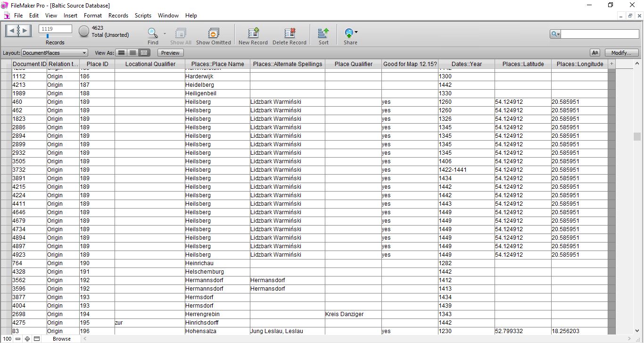Click the Locational Qualifier column header

tap(150, 64)
